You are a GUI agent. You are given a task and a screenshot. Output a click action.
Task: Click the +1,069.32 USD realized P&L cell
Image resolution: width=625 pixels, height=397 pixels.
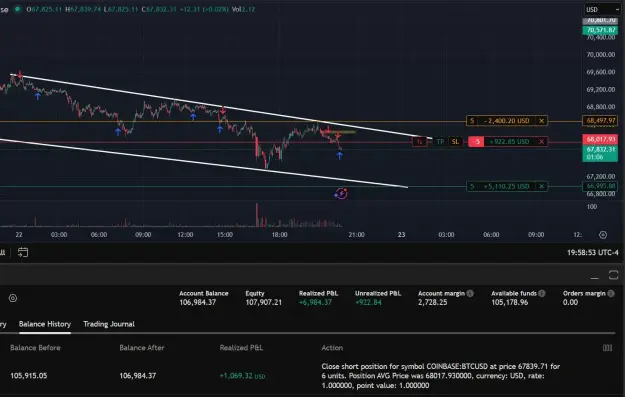coord(242,376)
